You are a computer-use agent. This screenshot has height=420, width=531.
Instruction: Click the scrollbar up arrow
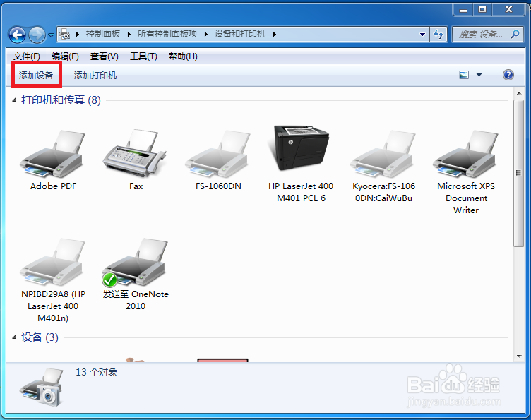coord(519,93)
